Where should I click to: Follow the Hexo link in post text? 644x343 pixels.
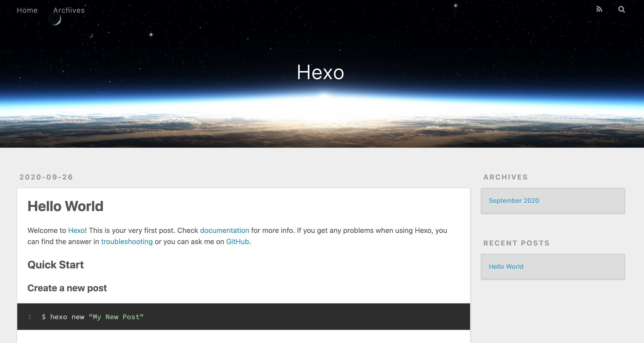[76, 230]
